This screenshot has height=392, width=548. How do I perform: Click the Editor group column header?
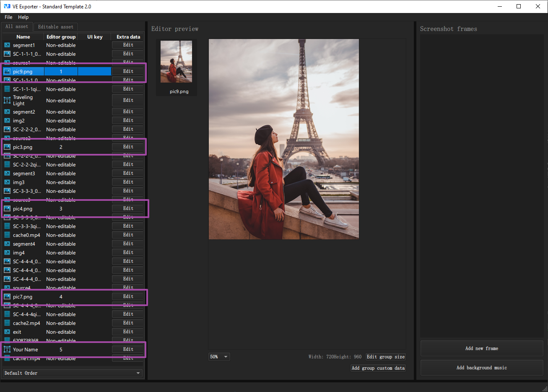pyautogui.click(x=61, y=37)
